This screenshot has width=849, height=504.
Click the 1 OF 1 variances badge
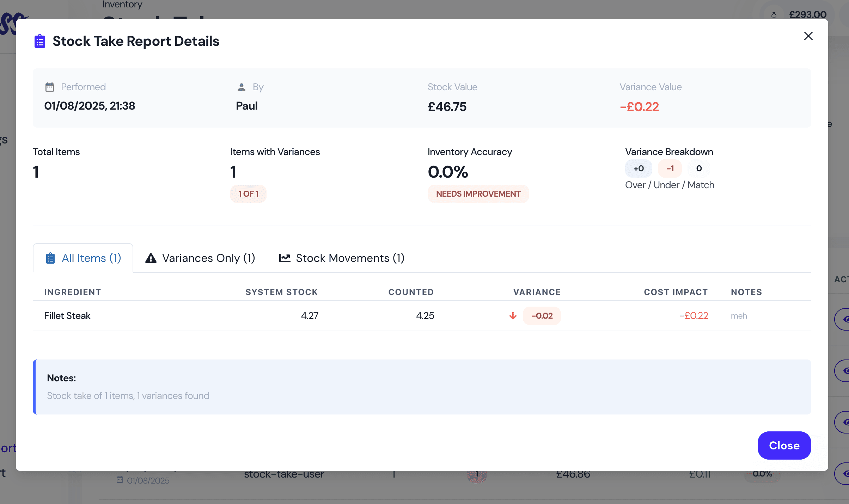[x=248, y=194]
